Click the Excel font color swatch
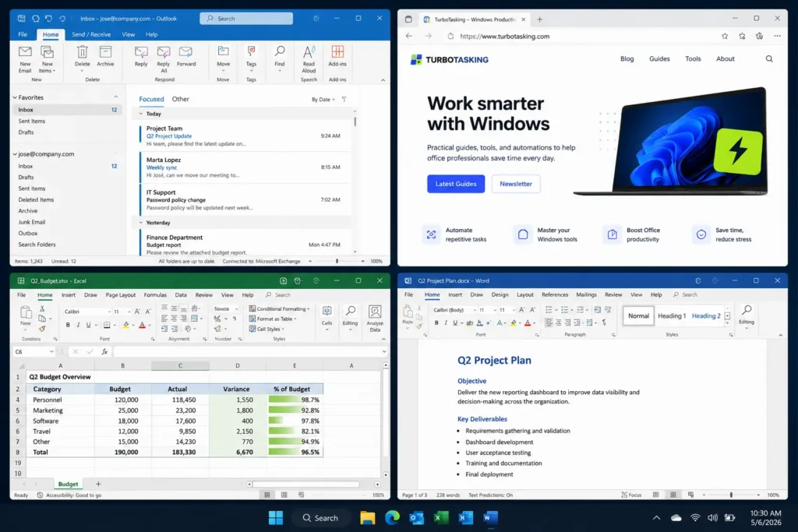 (x=142, y=326)
